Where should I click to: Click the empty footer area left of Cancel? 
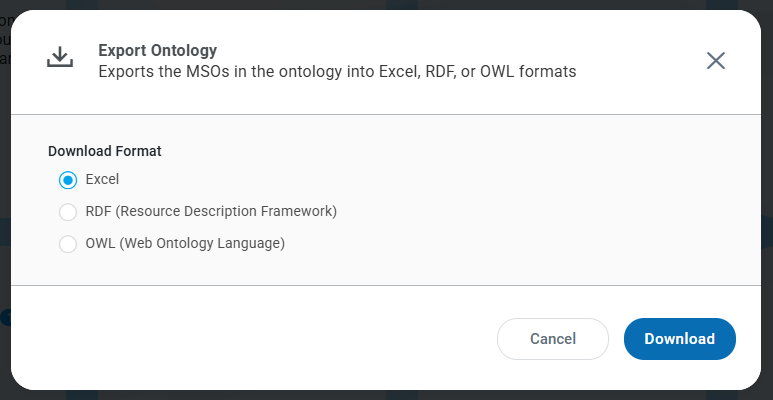tap(250, 338)
